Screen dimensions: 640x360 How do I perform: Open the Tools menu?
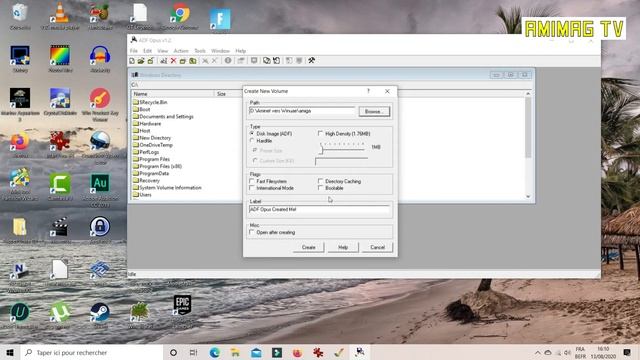click(200, 51)
